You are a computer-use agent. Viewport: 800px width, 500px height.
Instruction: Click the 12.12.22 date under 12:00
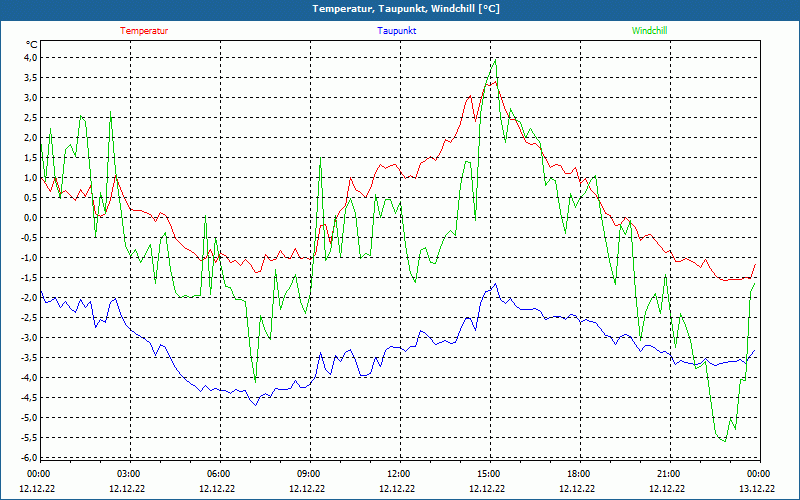click(x=397, y=488)
